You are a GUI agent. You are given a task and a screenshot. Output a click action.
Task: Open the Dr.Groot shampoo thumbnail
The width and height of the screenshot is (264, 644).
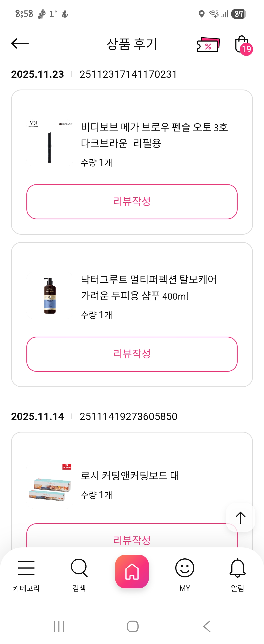[x=50, y=296]
